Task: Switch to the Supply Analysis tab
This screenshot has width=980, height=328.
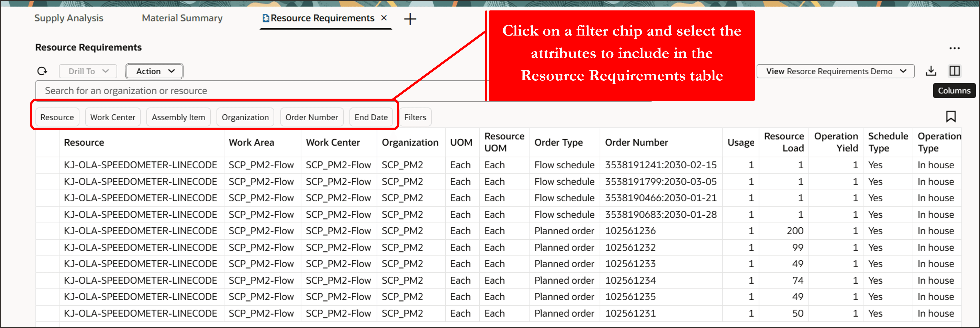Action: pyautogui.click(x=69, y=18)
